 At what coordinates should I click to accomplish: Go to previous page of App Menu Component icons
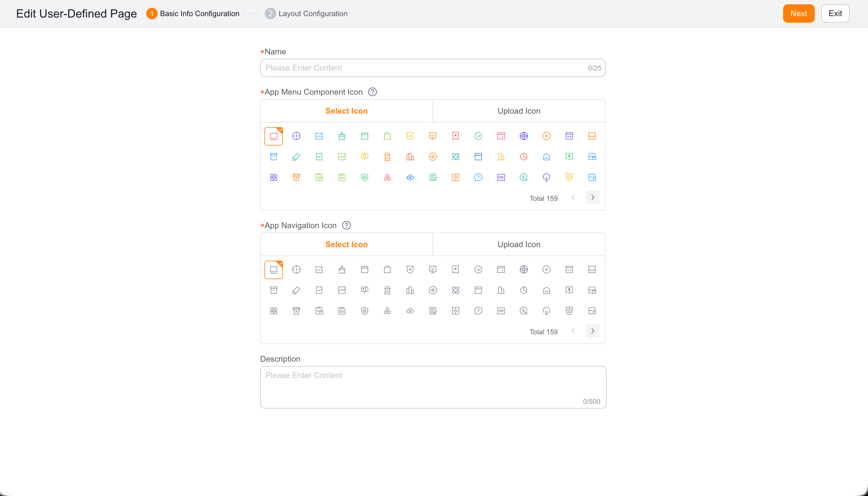tap(573, 198)
